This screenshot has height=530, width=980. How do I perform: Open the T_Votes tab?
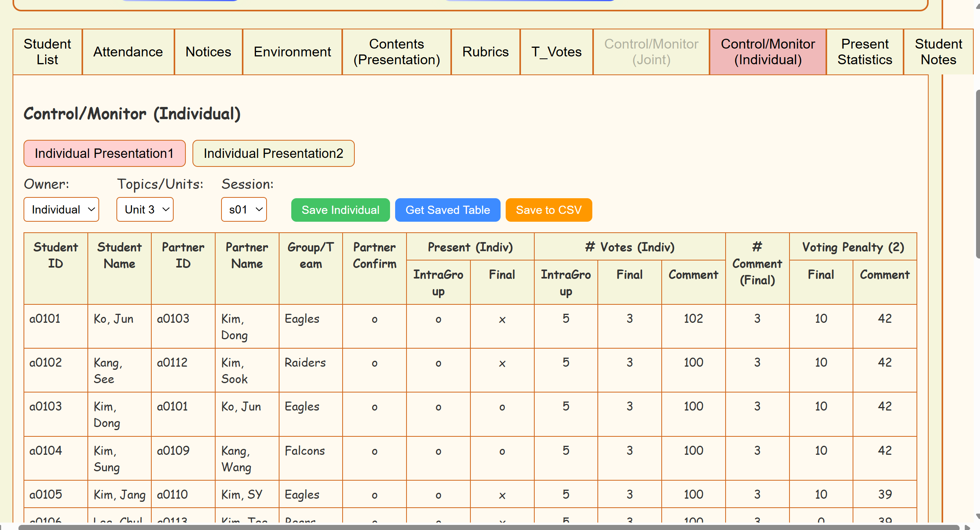[x=556, y=52]
